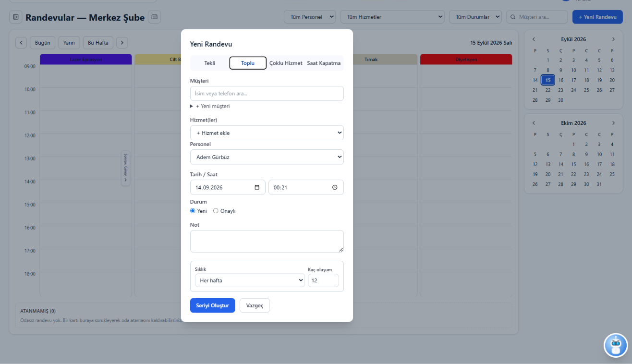This screenshot has width=632, height=364.
Task: Click the Yeni Randevu button
Action: coord(597,17)
